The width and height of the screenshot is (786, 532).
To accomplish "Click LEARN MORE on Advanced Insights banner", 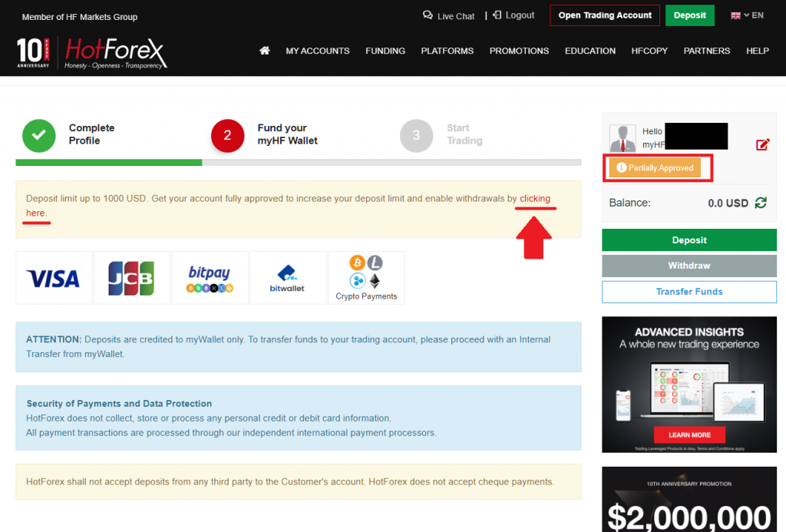I will (x=689, y=435).
